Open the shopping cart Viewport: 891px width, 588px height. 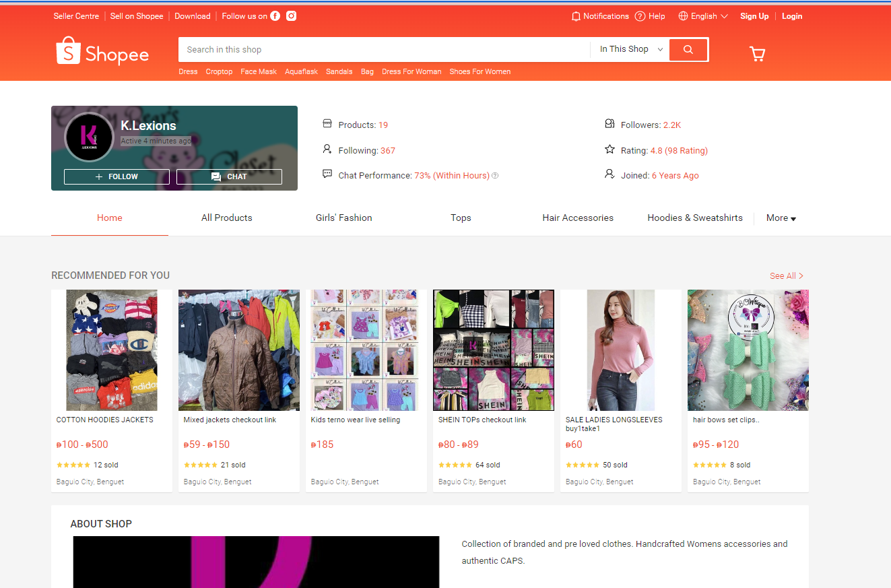point(758,54)
